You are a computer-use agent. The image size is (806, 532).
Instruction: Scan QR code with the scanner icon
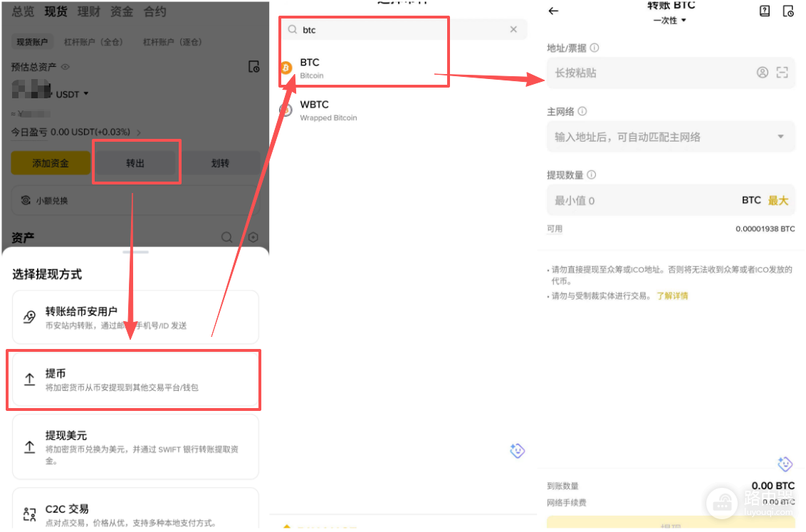[782, 73]
